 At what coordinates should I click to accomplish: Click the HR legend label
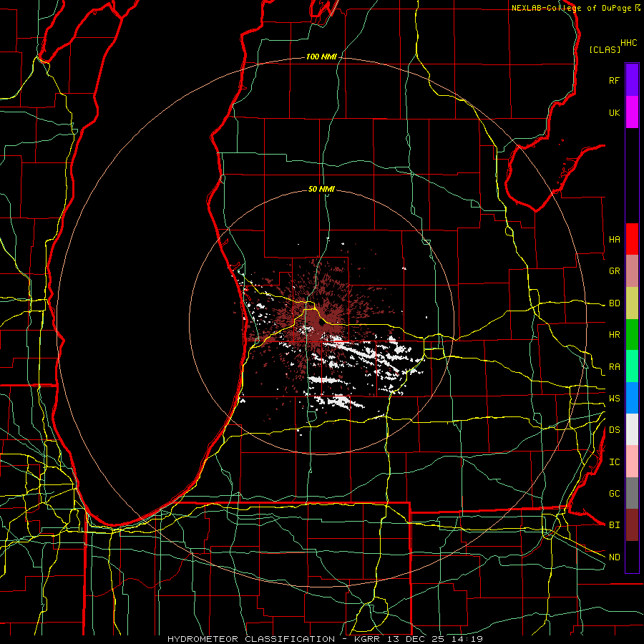pyautogui.click(x=614, y=335)
